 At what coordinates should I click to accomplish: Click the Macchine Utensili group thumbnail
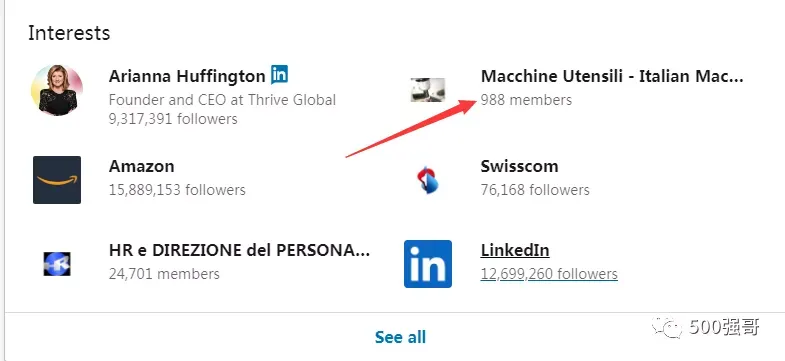coord(428,90)
